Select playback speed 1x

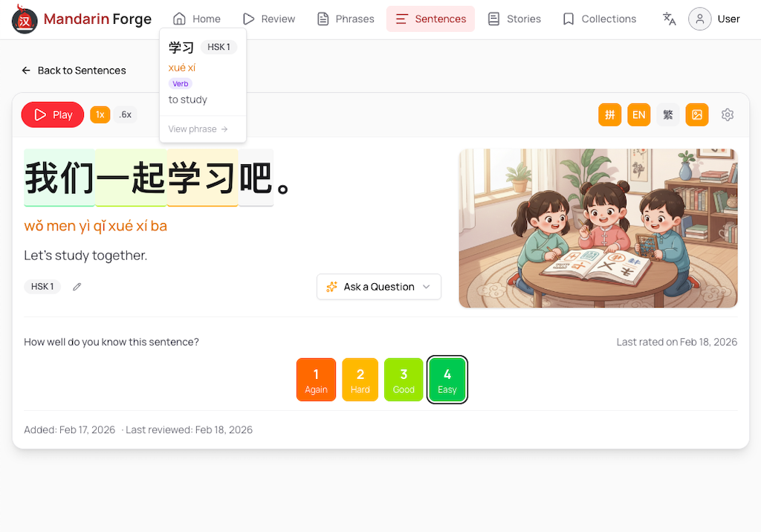[100, 114]
